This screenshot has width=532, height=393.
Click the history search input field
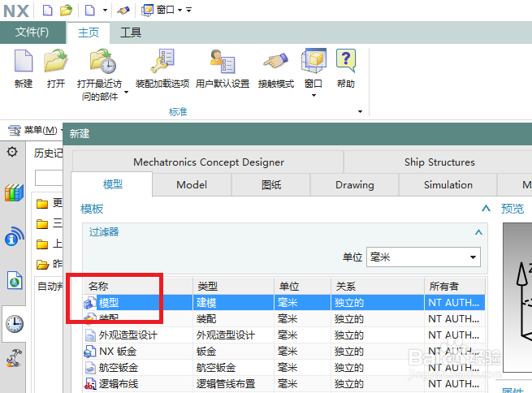click(49, 178)
